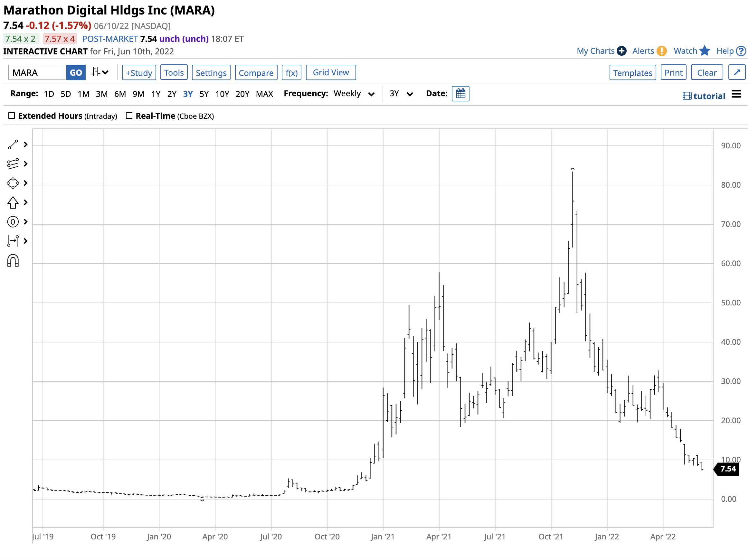Viewport: 749px width, 560px height.
Task: Switch to Grid View
Action: 331,72
